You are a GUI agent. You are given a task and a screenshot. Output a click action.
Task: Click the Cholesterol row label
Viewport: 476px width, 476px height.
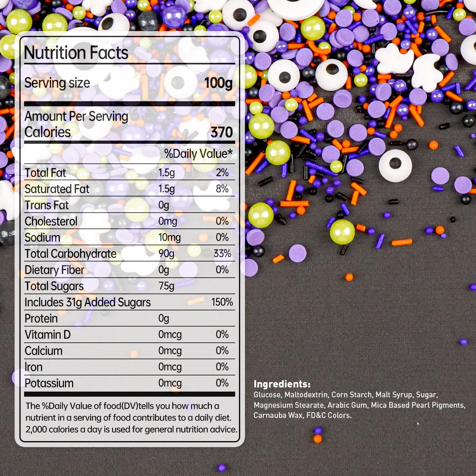(51, 221)
